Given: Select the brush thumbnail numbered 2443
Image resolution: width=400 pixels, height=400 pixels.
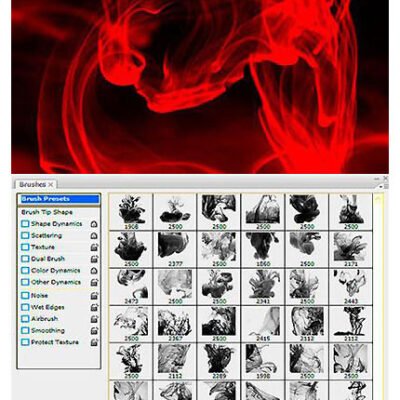Looking at the screenshot, I should 350,287.
